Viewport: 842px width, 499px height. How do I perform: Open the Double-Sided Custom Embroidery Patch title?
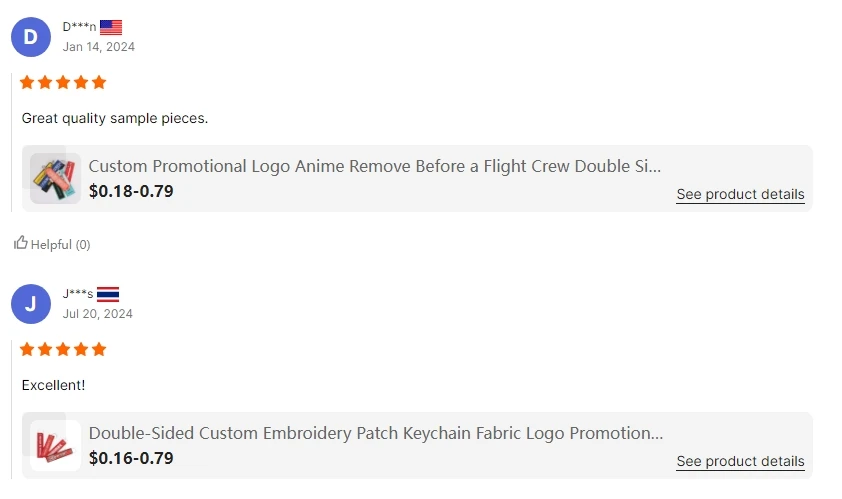click(375, 433)
